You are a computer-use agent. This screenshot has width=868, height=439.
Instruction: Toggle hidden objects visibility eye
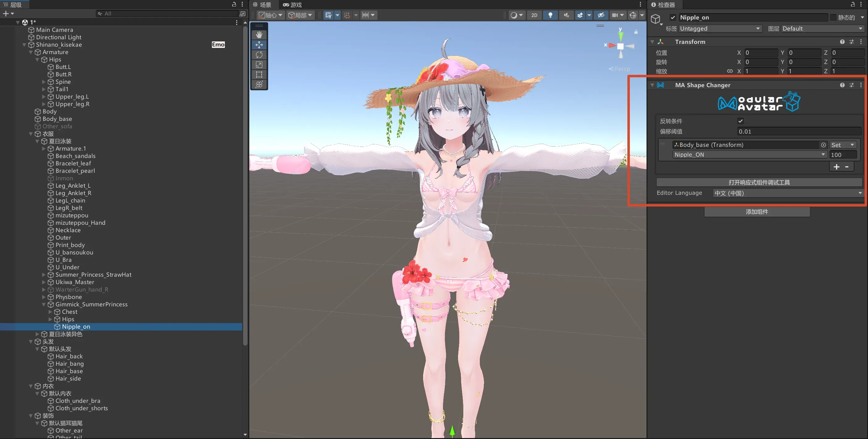601,15
